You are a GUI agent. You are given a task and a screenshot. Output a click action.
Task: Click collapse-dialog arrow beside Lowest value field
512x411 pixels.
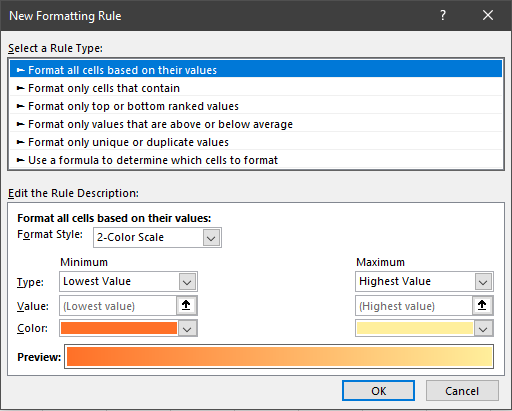click(186, 305)
